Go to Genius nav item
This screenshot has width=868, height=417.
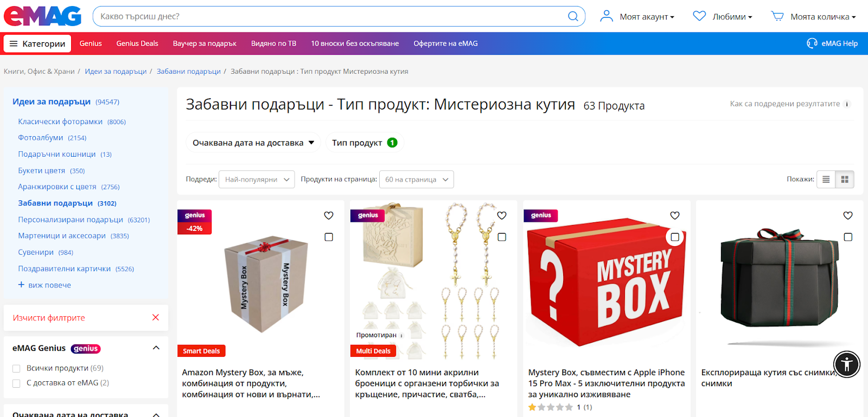[x=91, y=43]
